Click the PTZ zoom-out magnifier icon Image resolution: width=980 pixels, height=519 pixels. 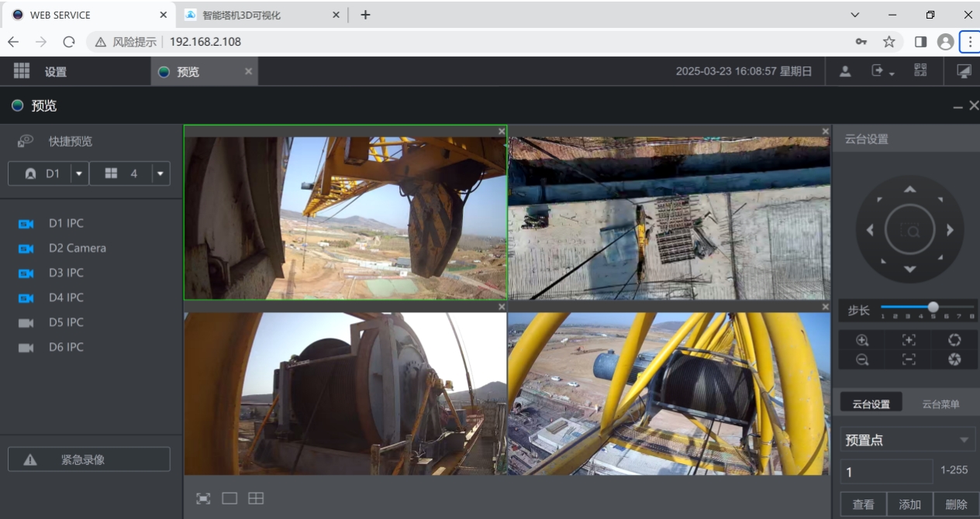point(862,359)
